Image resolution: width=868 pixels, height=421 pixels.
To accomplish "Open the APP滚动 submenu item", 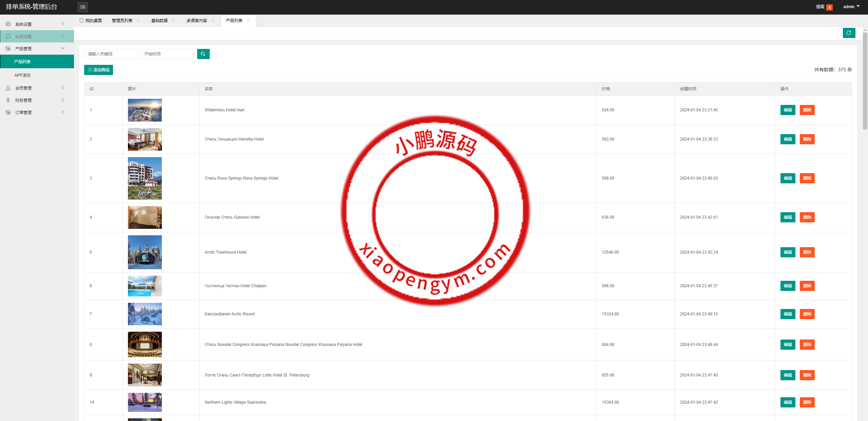I will (22, 75).
